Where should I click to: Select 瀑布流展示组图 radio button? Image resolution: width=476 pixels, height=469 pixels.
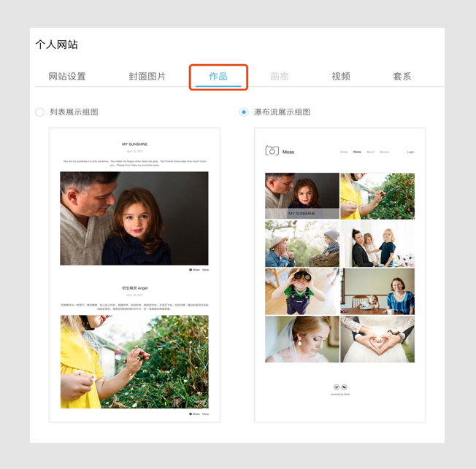(244, 112)
